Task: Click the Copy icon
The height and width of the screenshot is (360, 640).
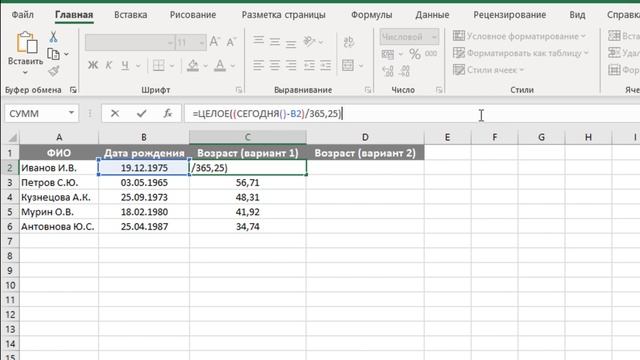Action: point(53,54)
